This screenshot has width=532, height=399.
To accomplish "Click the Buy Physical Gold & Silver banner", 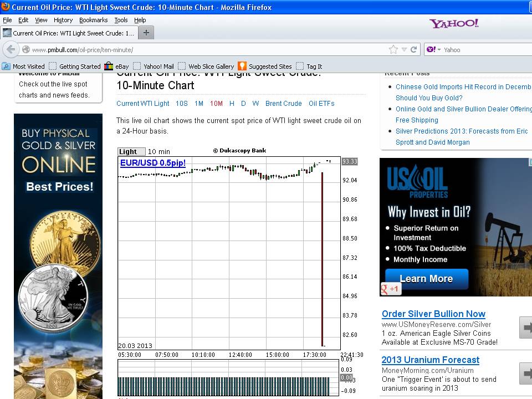I will 58,256.
